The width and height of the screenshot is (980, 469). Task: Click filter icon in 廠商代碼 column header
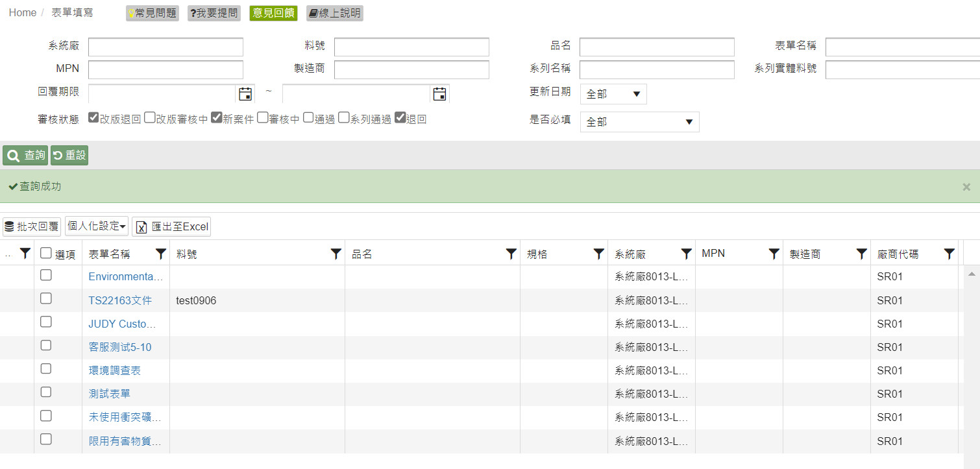949,254
